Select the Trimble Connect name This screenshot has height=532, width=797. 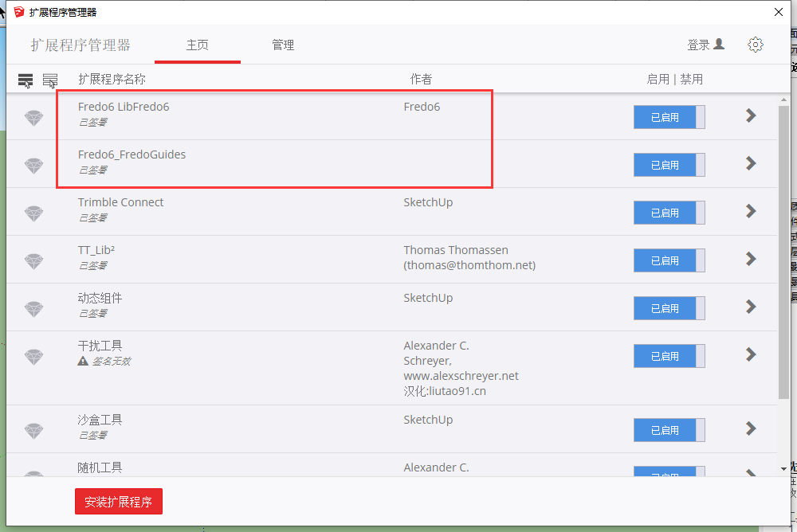coord(120,202)
